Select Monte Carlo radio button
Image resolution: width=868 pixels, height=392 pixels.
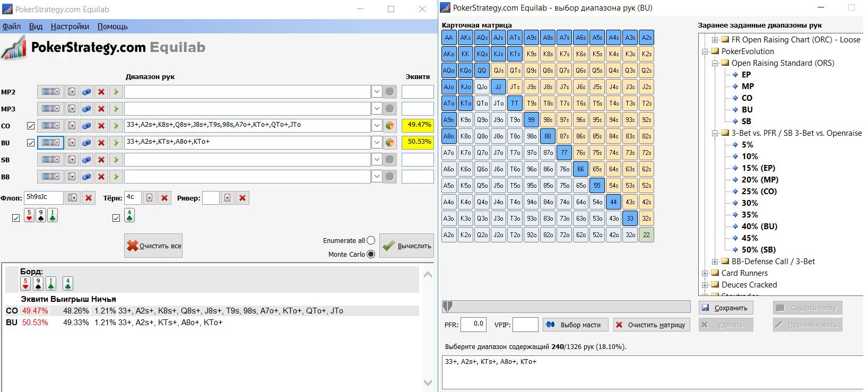click(x=371, y=254)
